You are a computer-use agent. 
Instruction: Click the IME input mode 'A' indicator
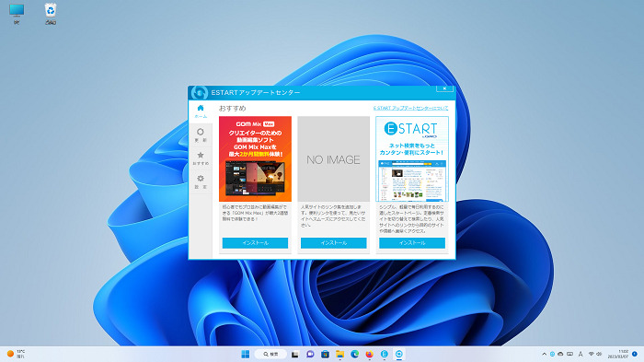581,355
